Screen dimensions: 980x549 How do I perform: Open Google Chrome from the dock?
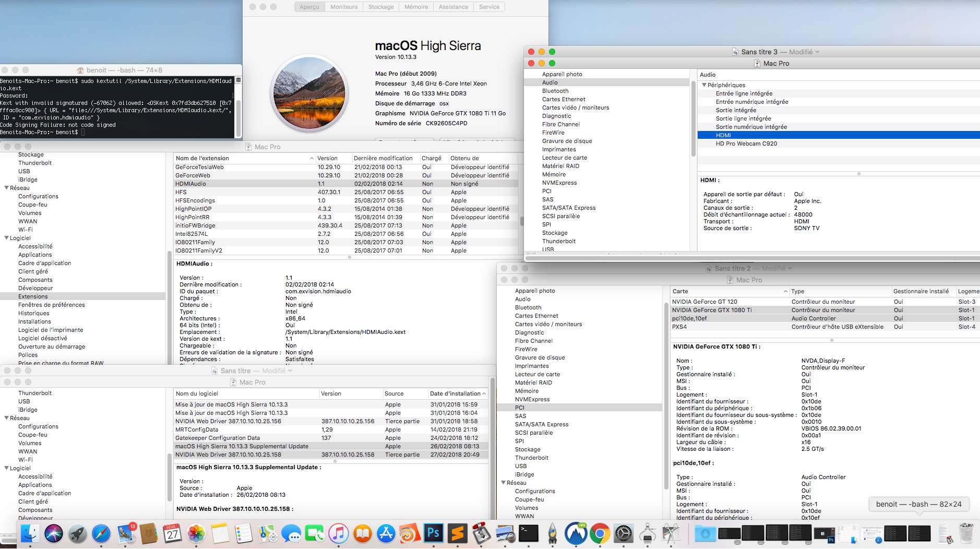pos(600,534)
